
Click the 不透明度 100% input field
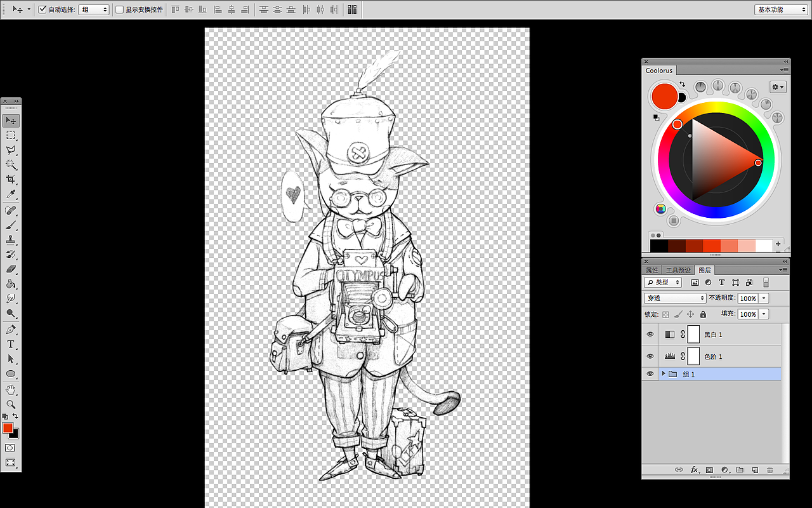[x=749, y=298]
